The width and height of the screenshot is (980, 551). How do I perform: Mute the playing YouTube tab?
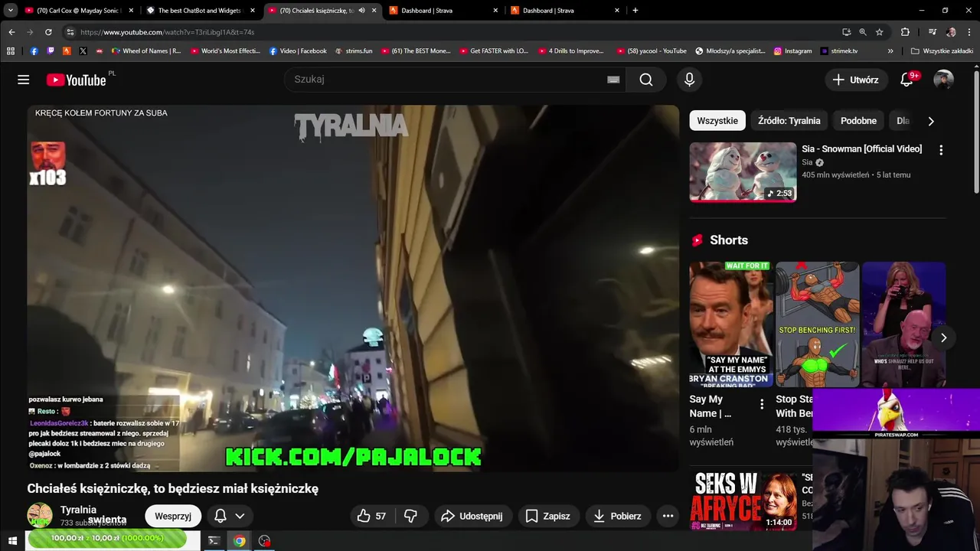tap(361, 11)
